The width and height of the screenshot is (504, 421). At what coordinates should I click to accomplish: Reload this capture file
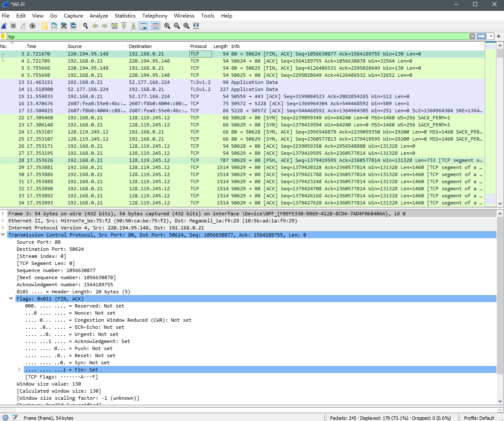point(73,25)
